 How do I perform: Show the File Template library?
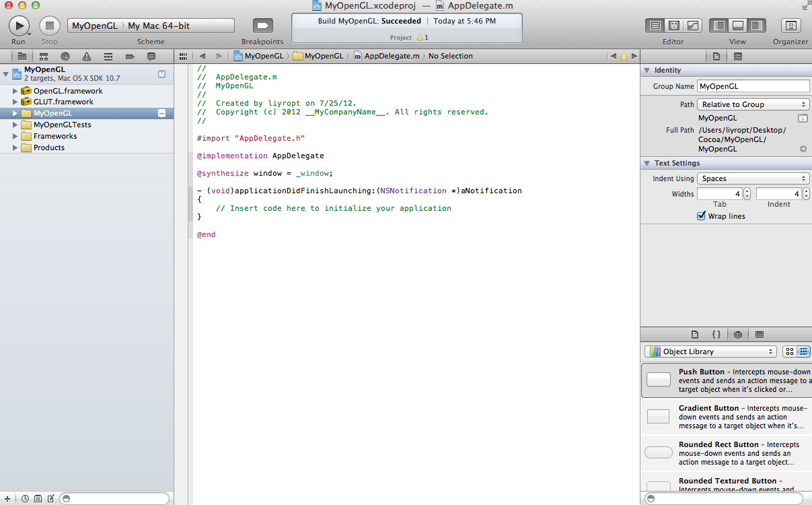click(x=695, y=335)
